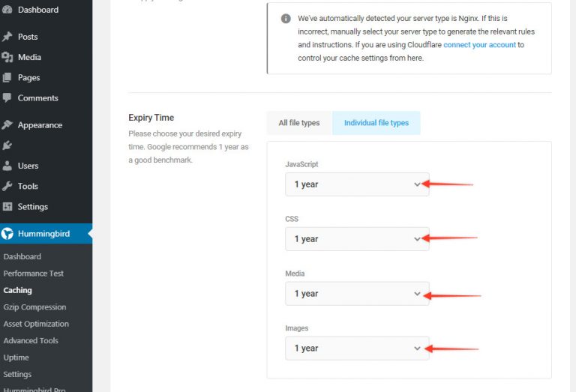
Task: Click the Hummingbird logo icon
Action: click(7, 233)
